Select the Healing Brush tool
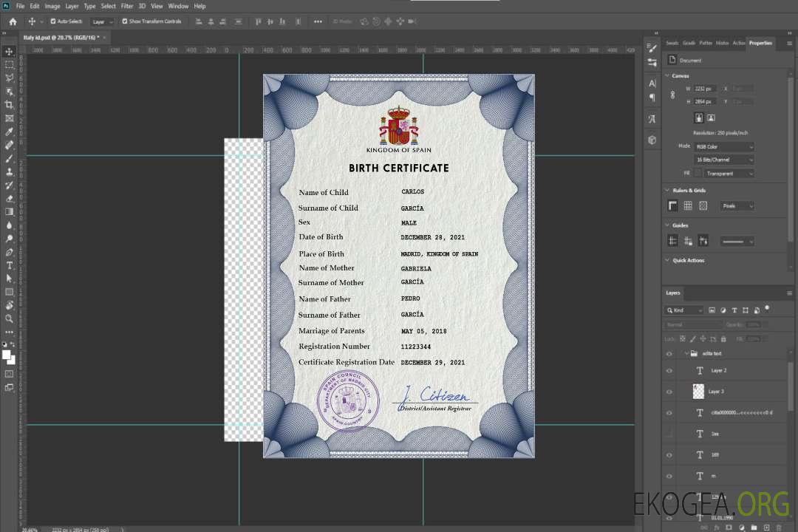The image size is (798, 532). click(9, 145)
